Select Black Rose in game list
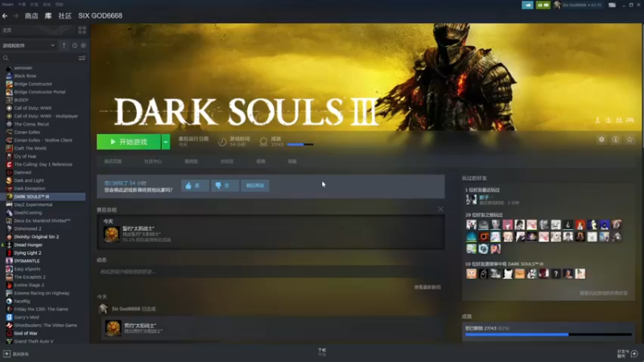The height and width of the screenshot is (362, 644). (25, 76)
